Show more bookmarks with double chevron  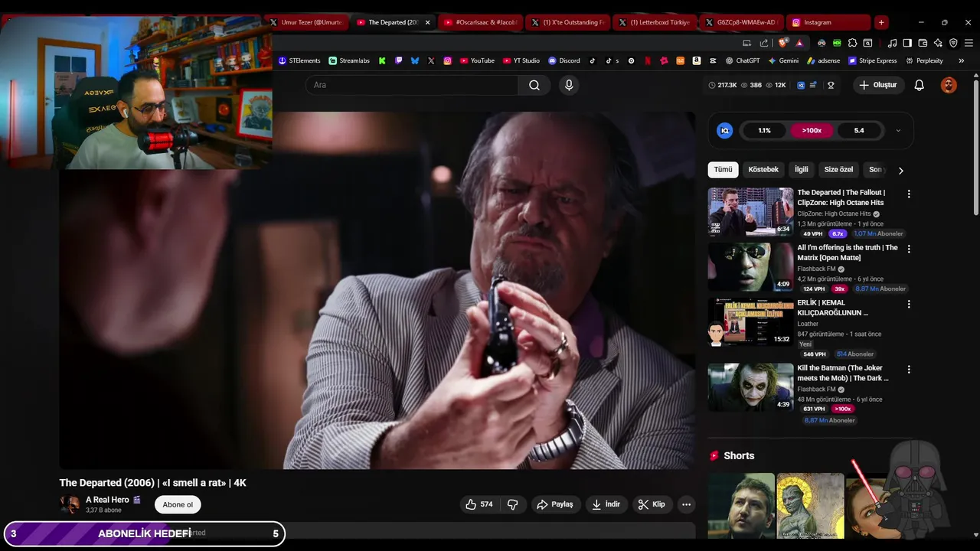(x=961, y=60)
